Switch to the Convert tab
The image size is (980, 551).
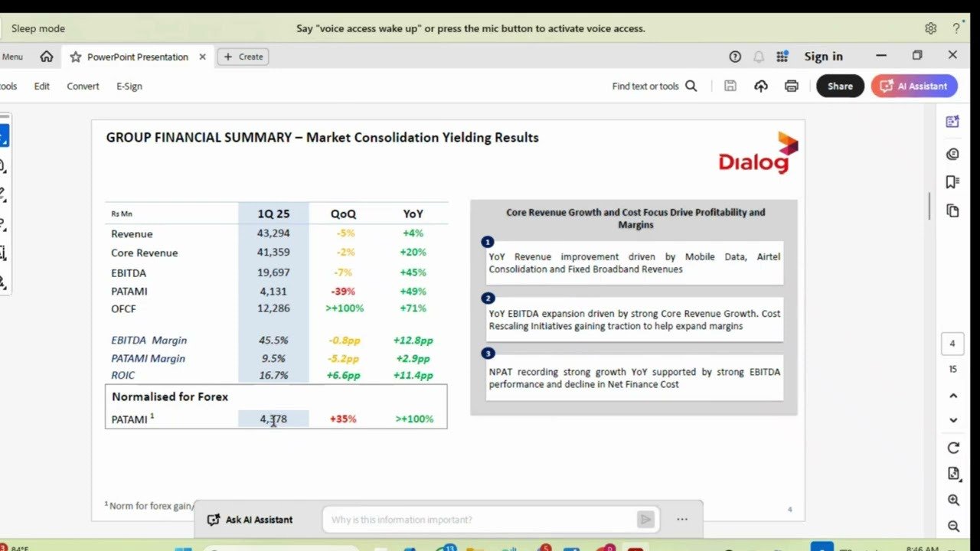(x=83, y=86)
